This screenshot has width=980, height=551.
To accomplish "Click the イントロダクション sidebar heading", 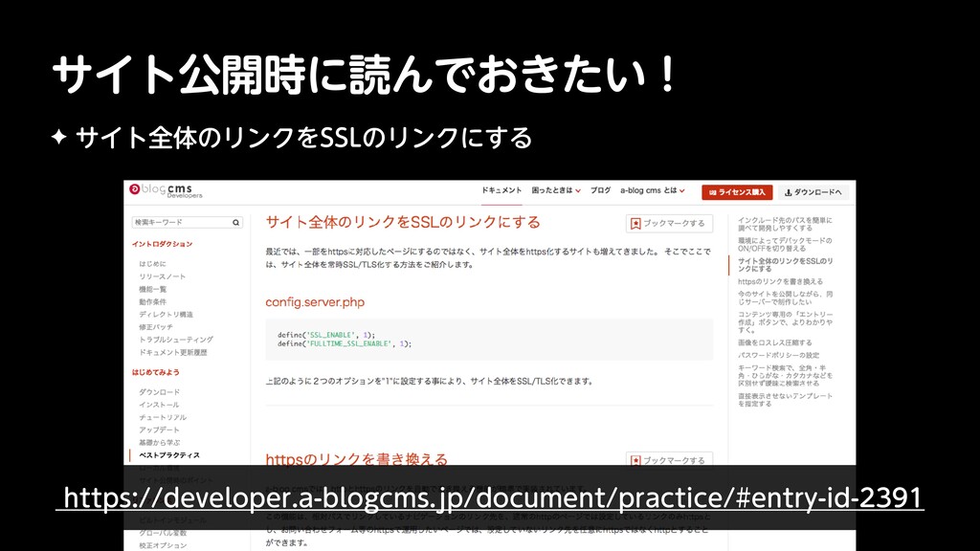I will (162, 244).
